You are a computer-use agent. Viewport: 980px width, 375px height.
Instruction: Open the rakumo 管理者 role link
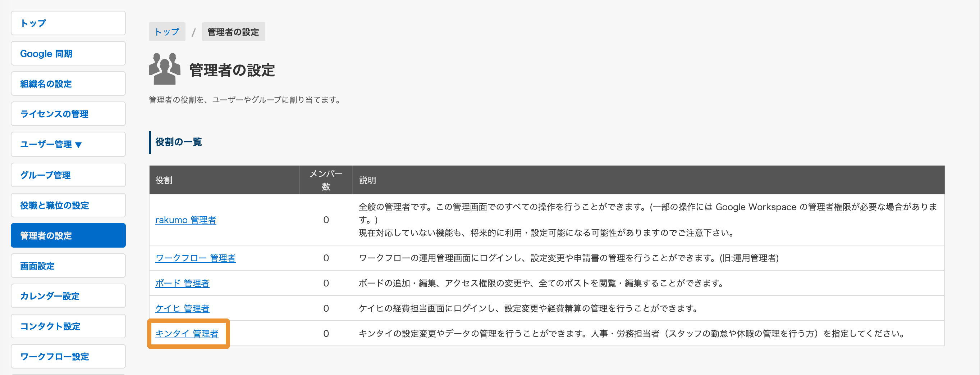pyautogui.click(x=186, y=220)
